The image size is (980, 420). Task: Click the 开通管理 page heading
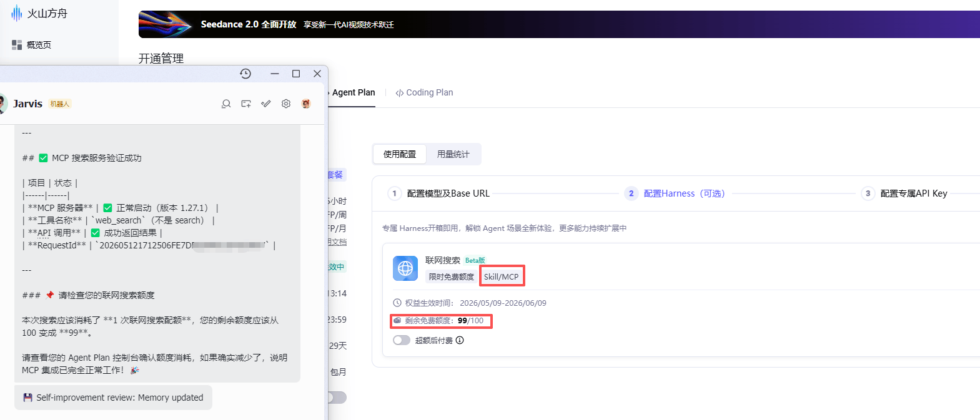click(161, 58)
